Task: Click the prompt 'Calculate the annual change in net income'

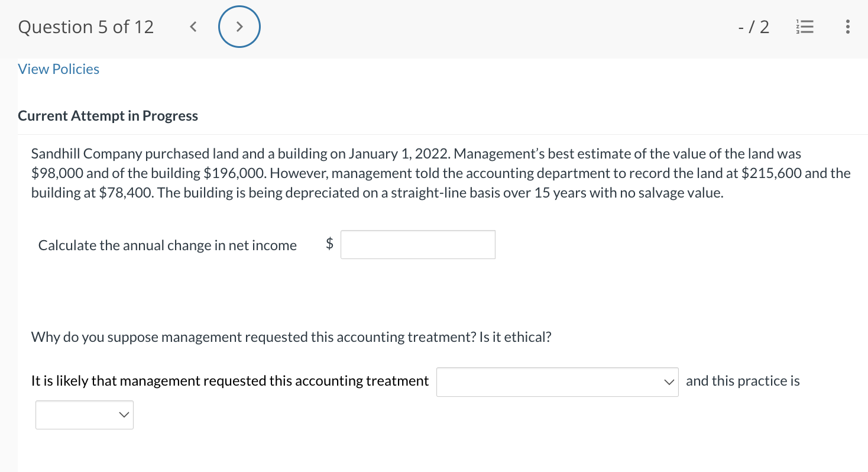Action: [x=167, y=245]
